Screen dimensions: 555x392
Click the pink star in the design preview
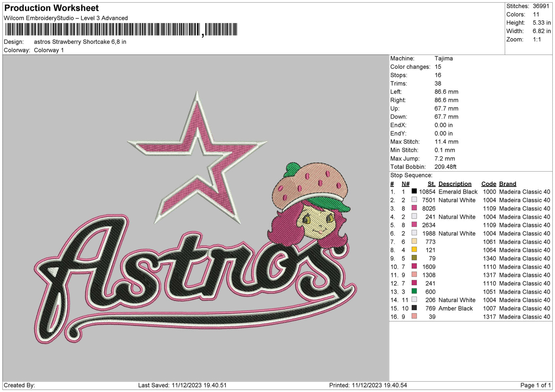[x=197, y=157]
